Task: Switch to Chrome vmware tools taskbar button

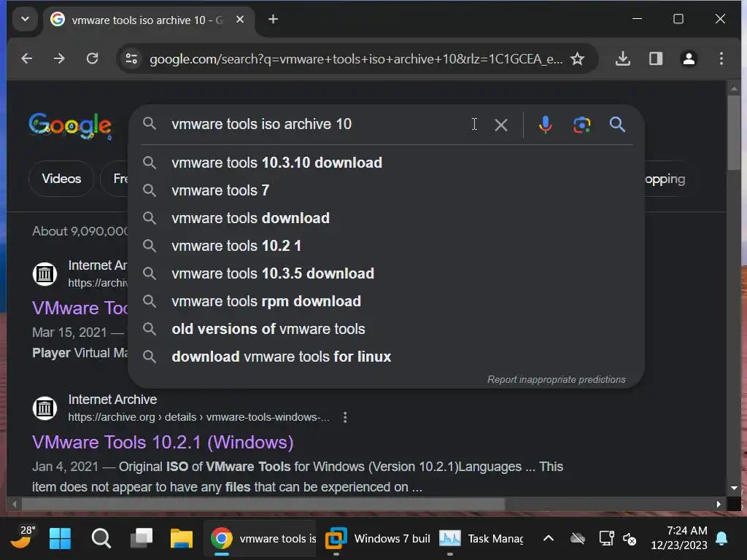Action: (260, 539)
